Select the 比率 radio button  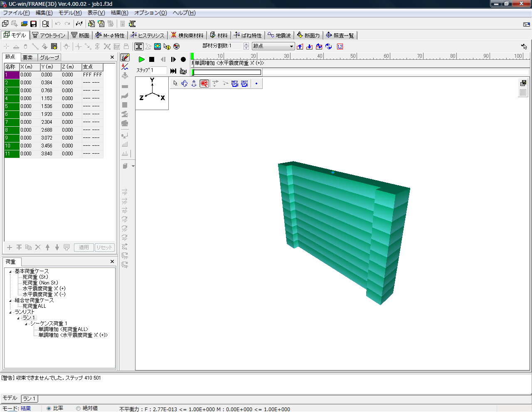[x=49, y=408]
